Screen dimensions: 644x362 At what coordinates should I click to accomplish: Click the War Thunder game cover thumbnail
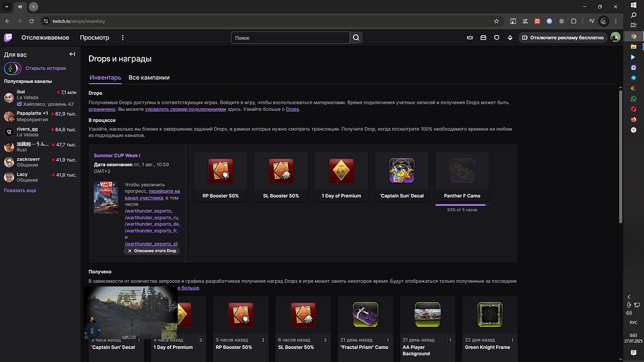tap(106, 197)
